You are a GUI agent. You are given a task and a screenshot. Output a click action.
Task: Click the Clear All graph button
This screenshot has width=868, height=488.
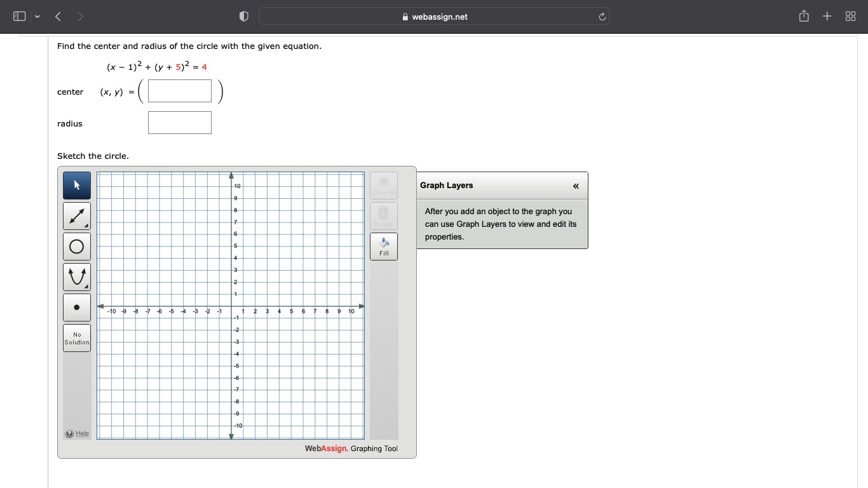pos(384,186)
